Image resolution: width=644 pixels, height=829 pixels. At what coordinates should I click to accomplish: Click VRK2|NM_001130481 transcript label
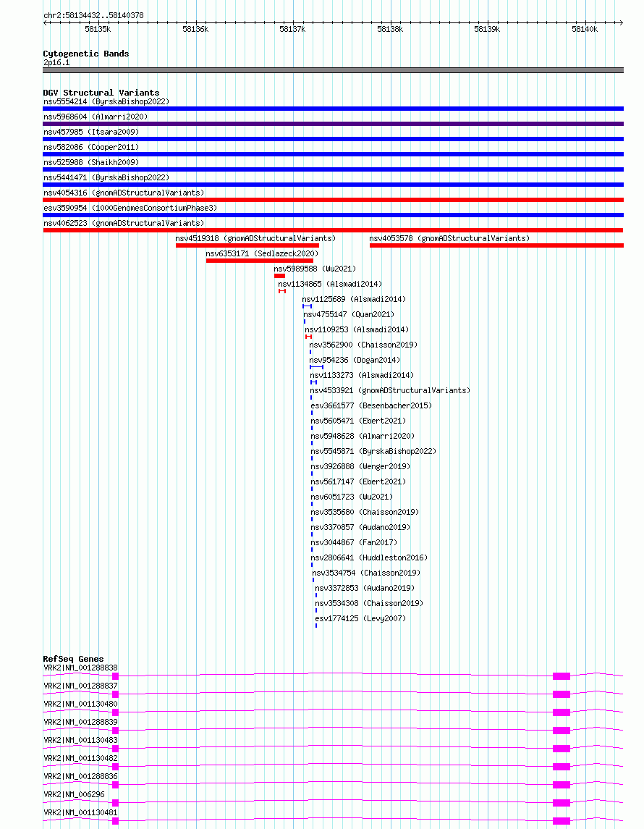click(80, 812)
